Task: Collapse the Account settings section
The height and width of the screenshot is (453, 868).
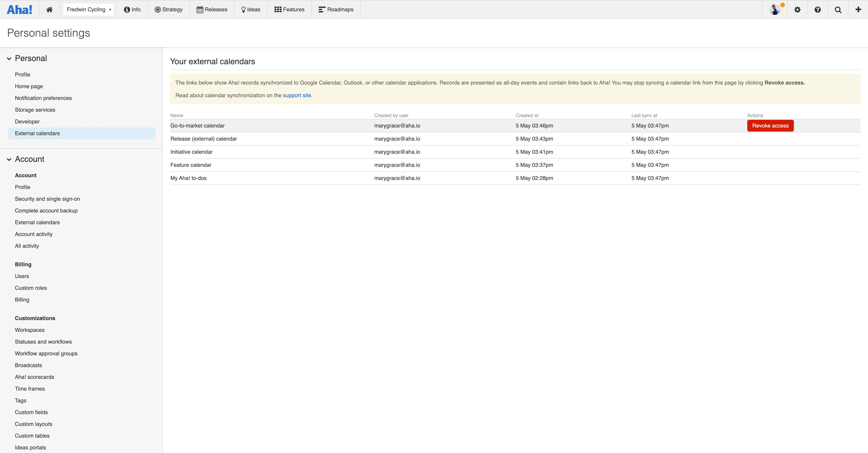Action: [9, 159]
